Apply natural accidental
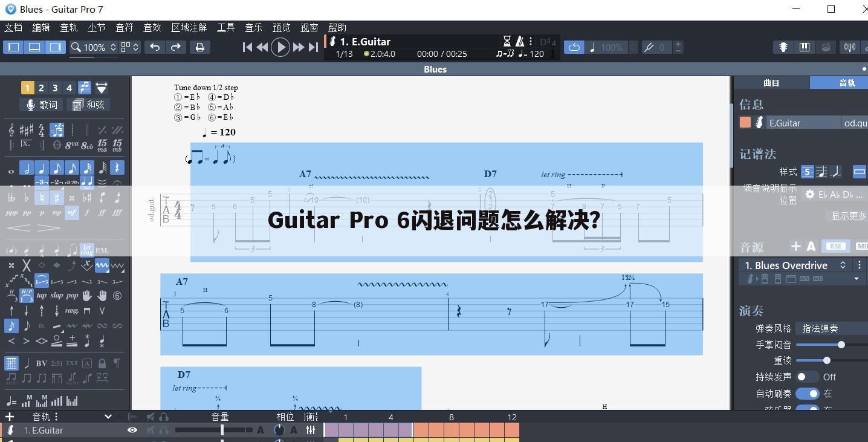868x442 pixels. [42, 198]
